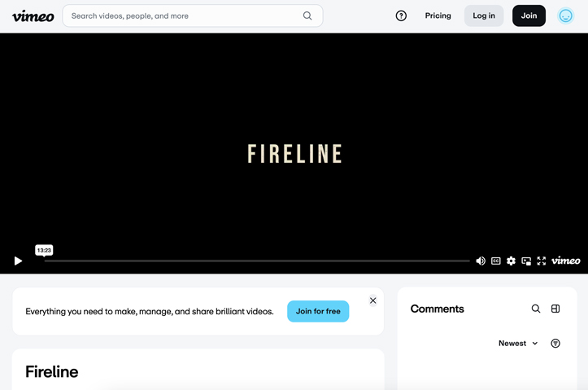Search comments with the magnifier icon
Screen dimensions: 588x390
point(536,309)
